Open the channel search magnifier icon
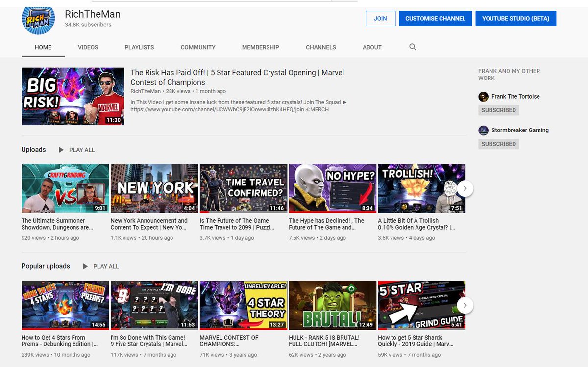Viewport: 588px width, 367px height. 413,47
